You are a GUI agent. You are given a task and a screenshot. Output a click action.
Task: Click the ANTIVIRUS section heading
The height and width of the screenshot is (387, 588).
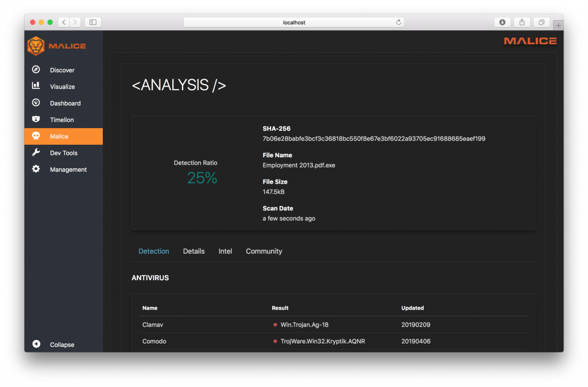[x=150, y=278]
